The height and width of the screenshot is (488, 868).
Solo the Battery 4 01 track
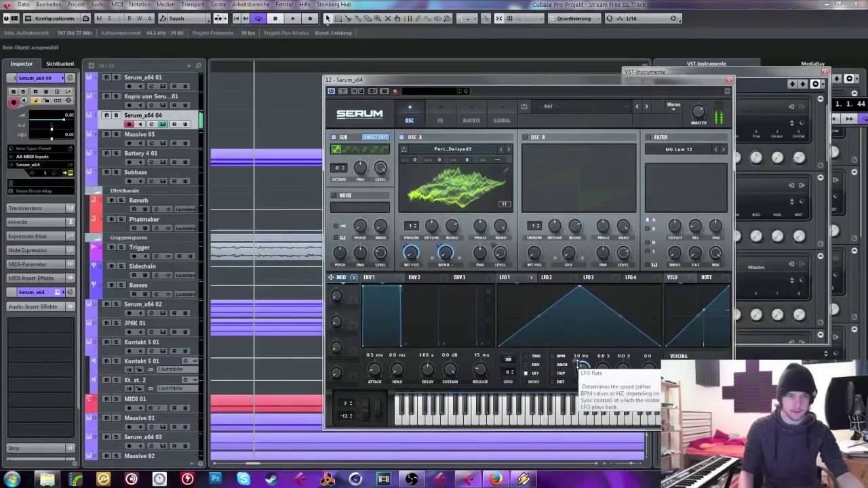click(116, 153)
